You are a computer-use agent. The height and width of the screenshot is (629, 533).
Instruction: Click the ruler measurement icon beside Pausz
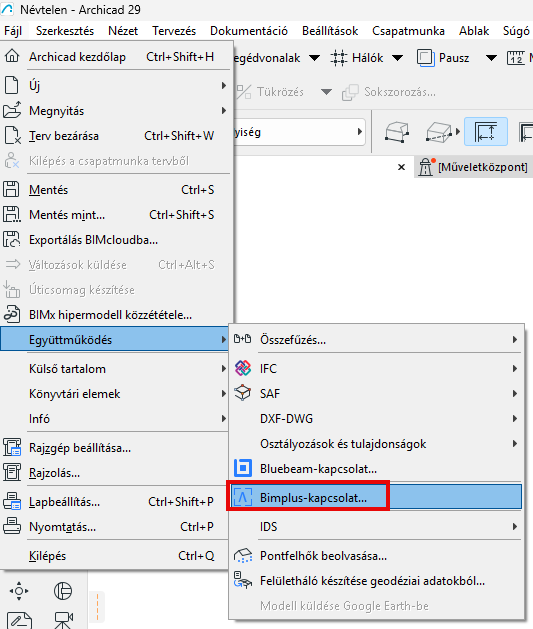click(515, 58)
